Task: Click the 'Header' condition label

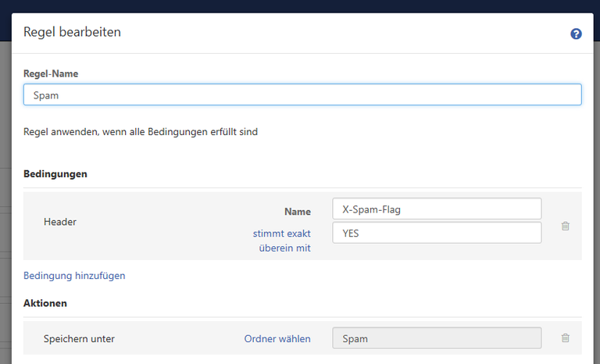Action: click(x=60, y=222)
